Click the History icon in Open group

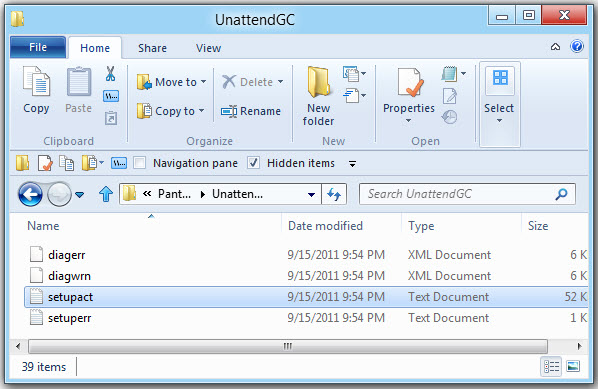click(x=449, y=117)
